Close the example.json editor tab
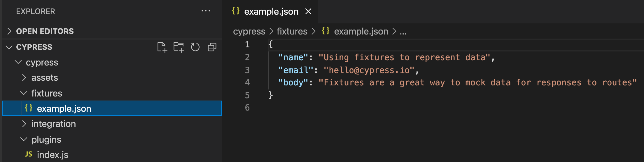The width and height of the screenshot is (644, 162). (x=308, y=11)
